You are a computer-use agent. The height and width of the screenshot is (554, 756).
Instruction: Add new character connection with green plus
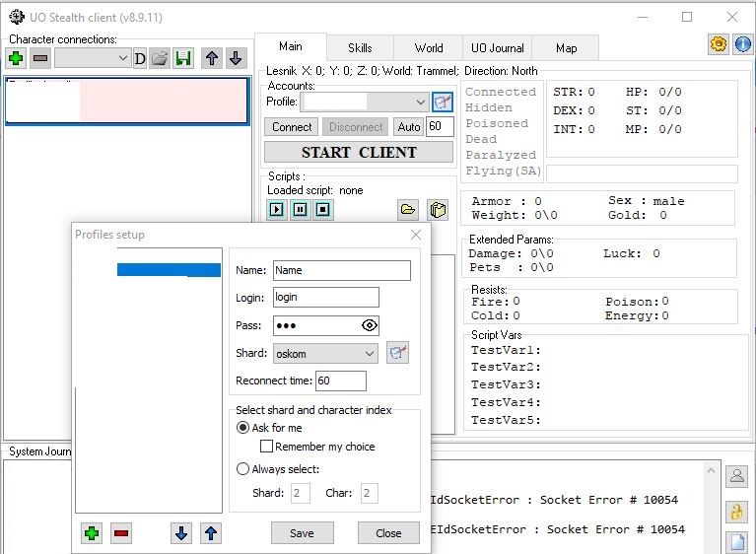click(16, 59)
